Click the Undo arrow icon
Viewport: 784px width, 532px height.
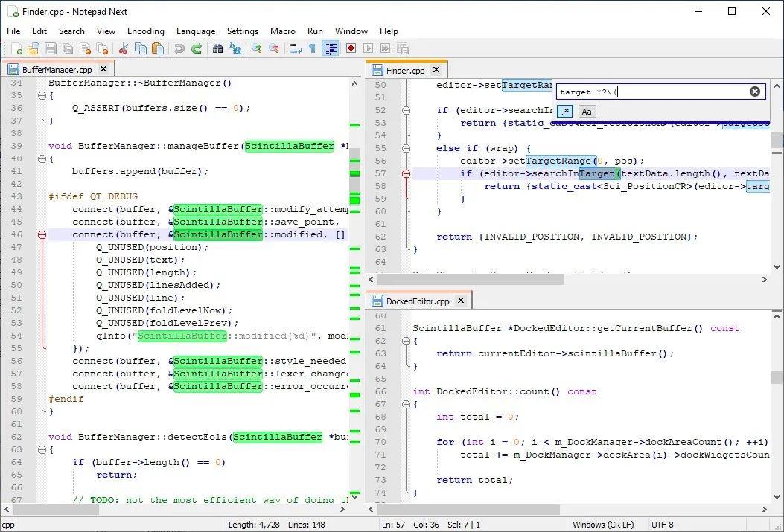pyautogui.click(x=179, y=48)
